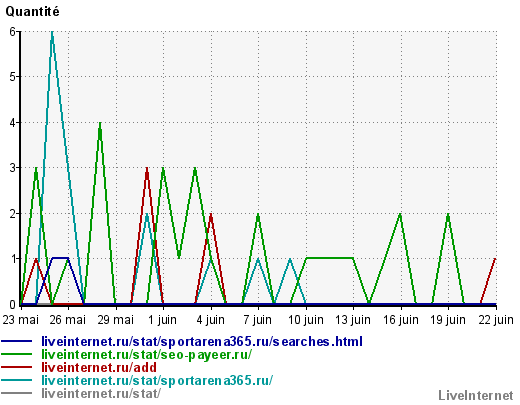Screen dimensions: 520x405
Task: Click the green peak at value 4
Action: tap(100, 124)
